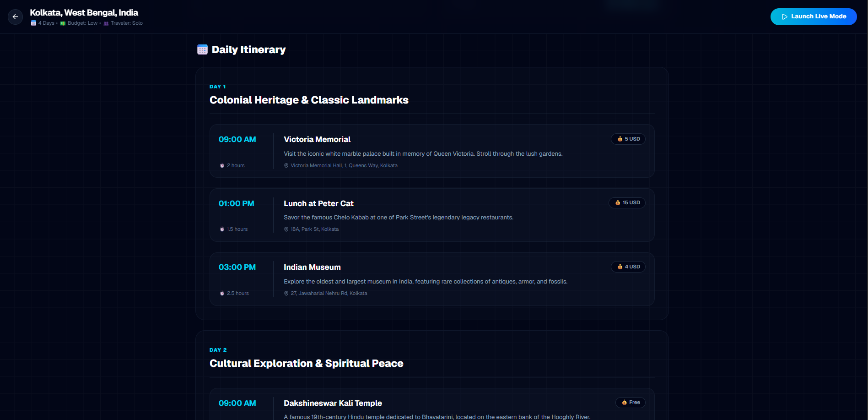This screenshot has width=868, height=420.
Task: Select the Lunch at Peter Cat title
Action: 318,203
